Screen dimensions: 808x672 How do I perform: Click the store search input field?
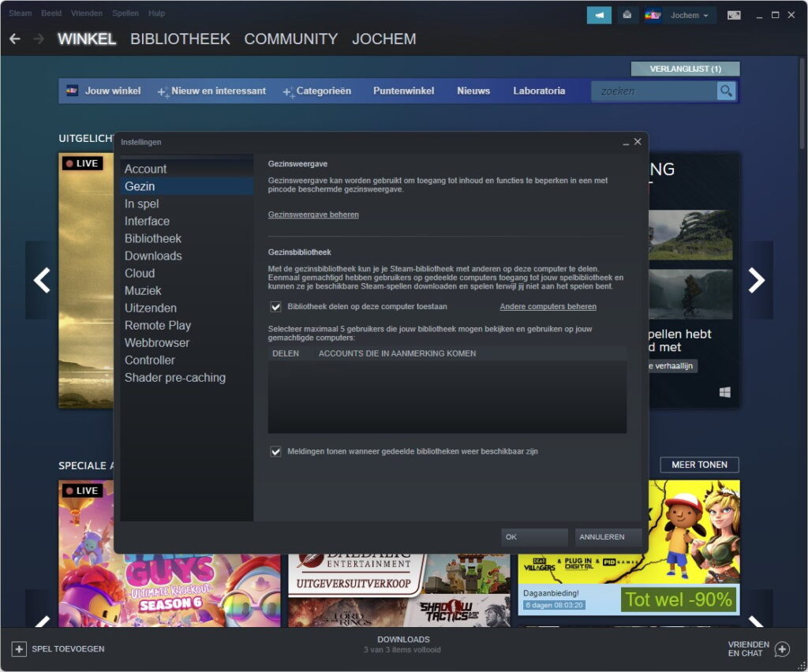(654, 91)
